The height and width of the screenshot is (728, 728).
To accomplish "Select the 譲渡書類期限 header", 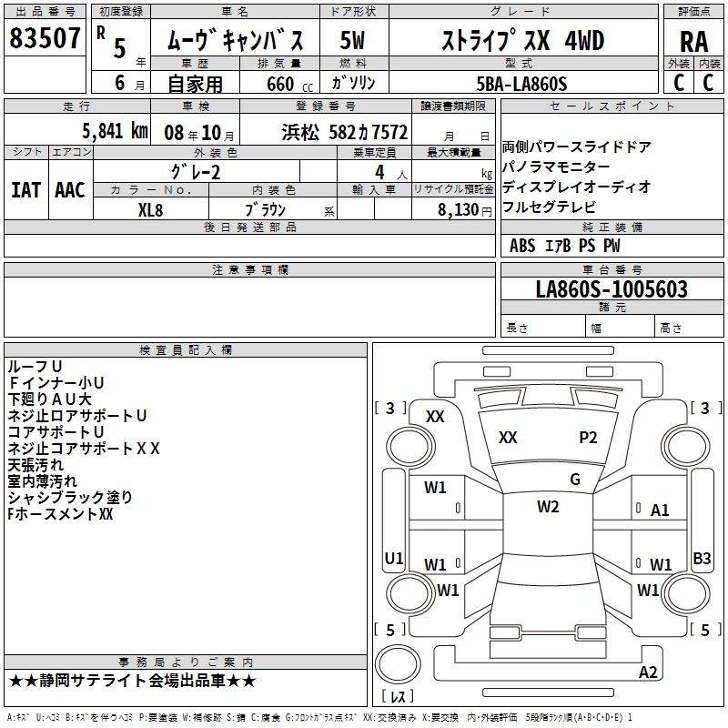I will pos(453,106).
